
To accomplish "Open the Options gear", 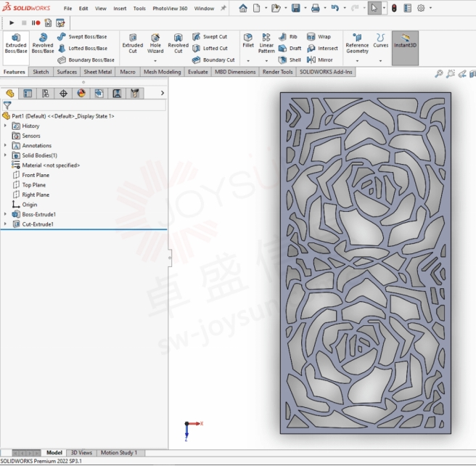I will click(x=421, y=8).
